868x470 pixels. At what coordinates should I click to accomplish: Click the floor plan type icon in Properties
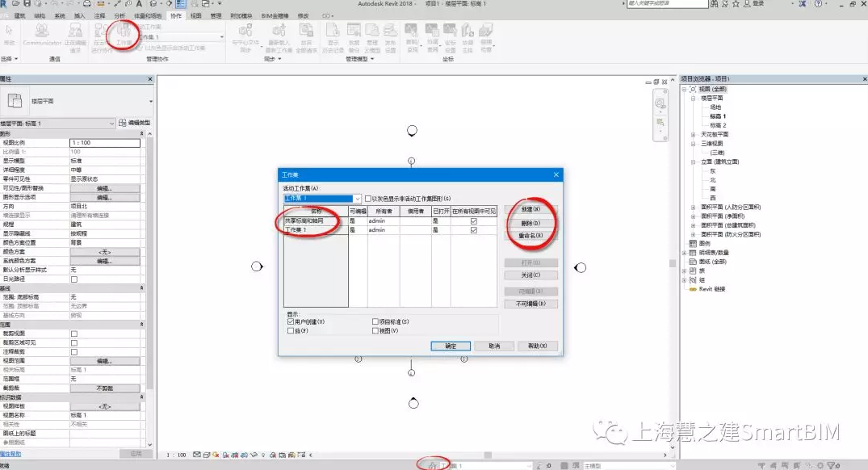point(15,101)
